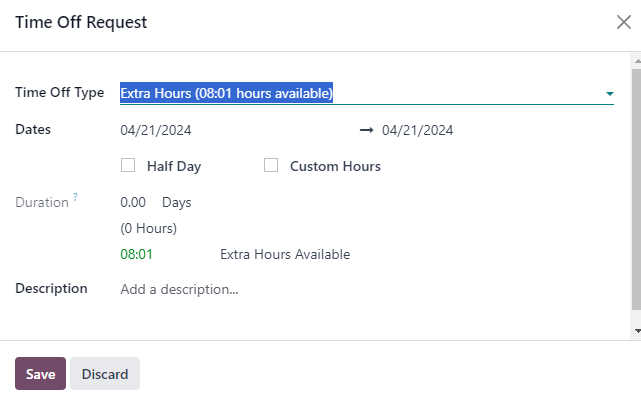The width and height of the screenshot is (641, 400).
Task: Click the scrollbar up arrow
Action: pos(637,61)
